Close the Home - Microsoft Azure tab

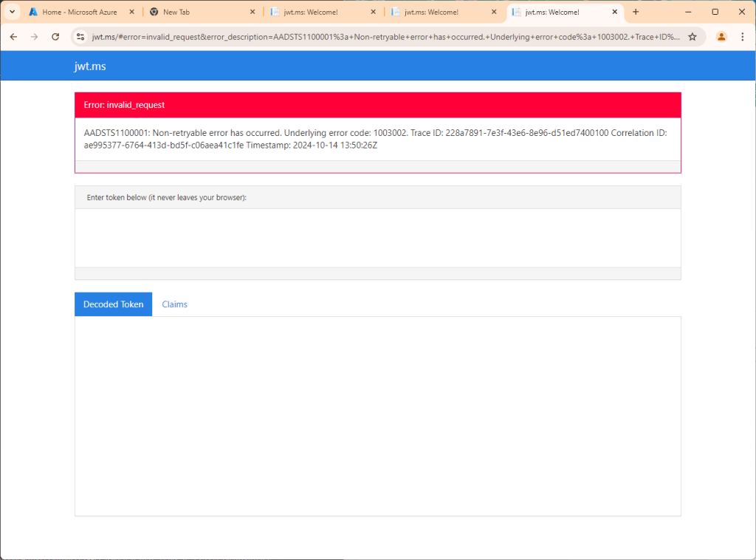click(x=131, y=12)
